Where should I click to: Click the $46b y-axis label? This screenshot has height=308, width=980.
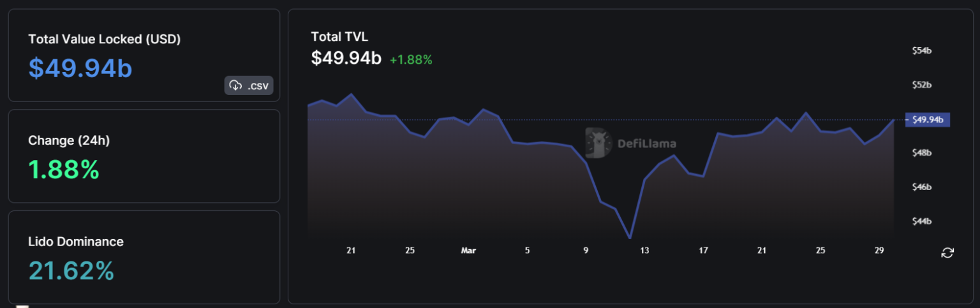[921, 187]
